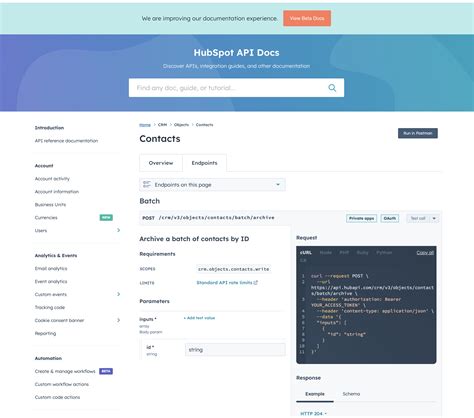Click CRM in the breadcrumb
Screen dimensions: 474x418
coord(162,125)
